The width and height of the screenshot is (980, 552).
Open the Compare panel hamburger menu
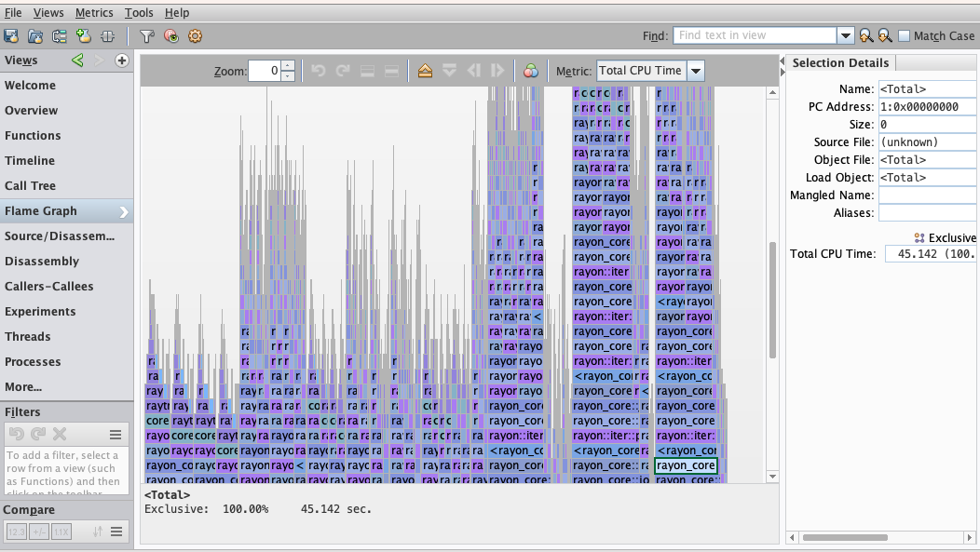(x=116, y=532)
